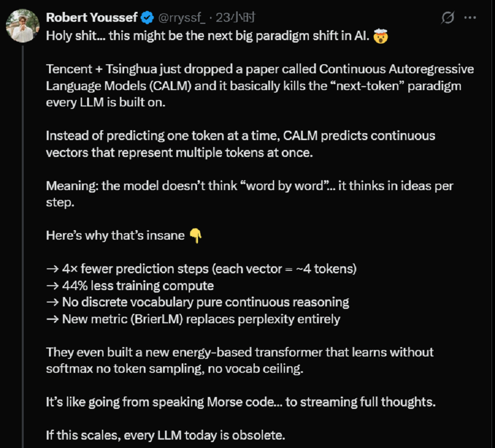The image size is (495, 448).
Task: Click the arrow before 'No discrete vocabulary'
Action: point(52,302)
